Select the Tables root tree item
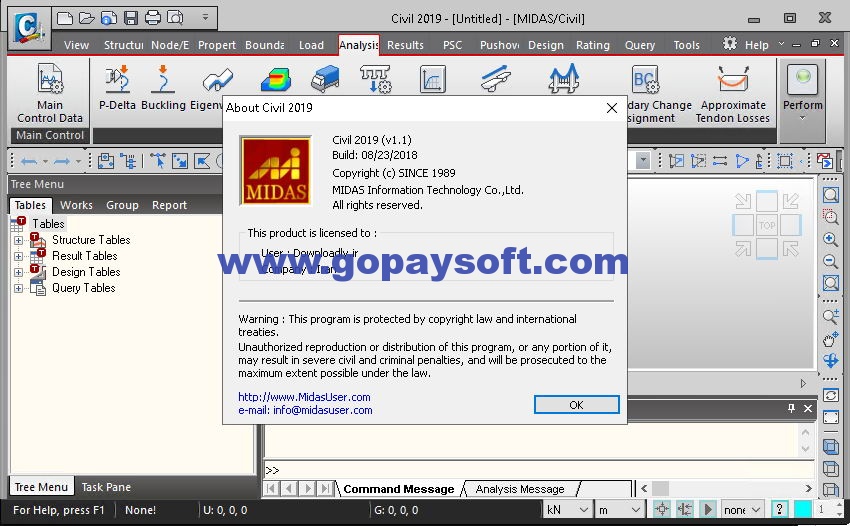850x526 pixels. click(48, 223)
